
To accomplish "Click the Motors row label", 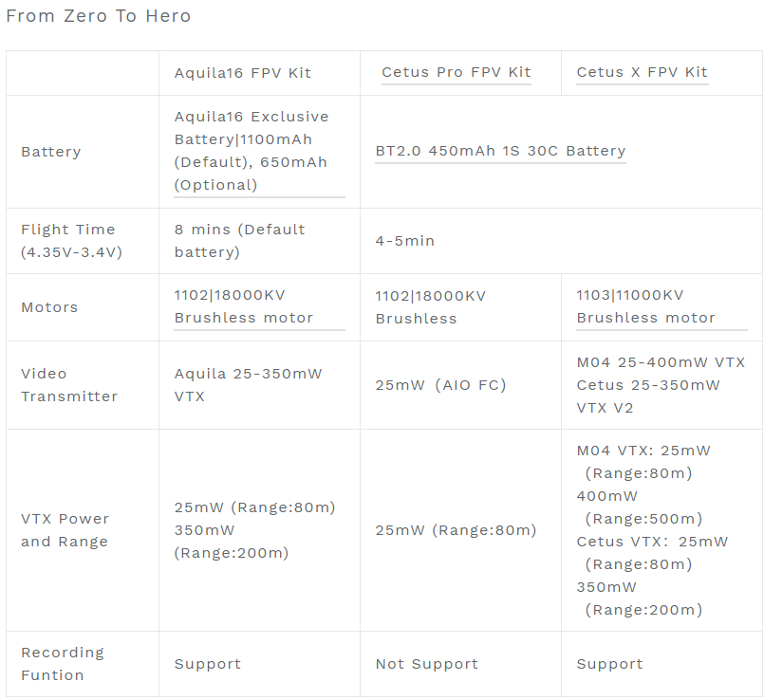I will [49, 307].
